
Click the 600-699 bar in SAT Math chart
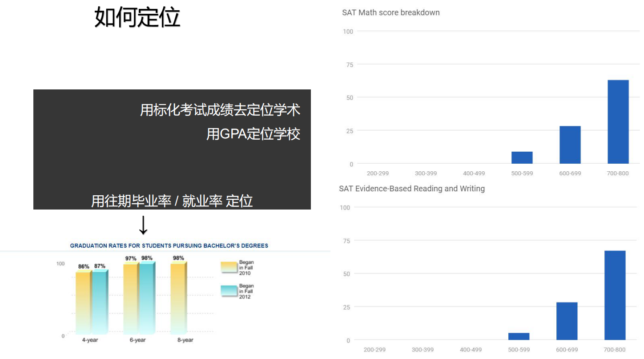coord(570,145)
